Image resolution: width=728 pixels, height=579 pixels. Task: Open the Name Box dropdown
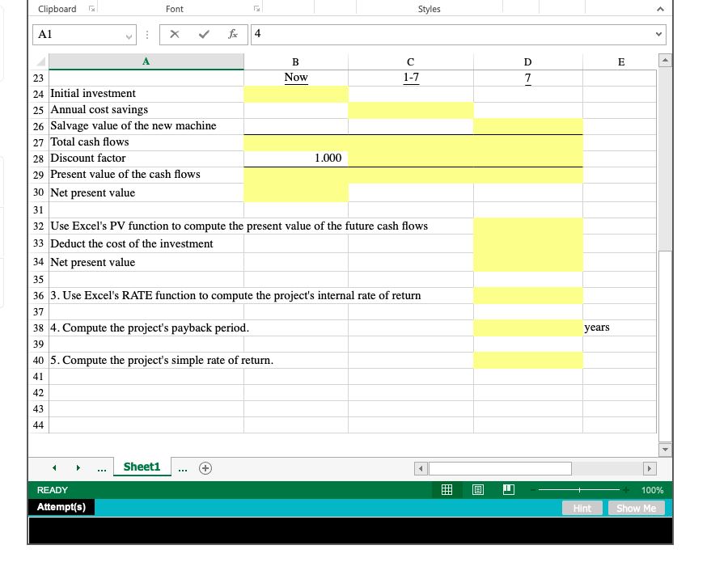point(129,34)
